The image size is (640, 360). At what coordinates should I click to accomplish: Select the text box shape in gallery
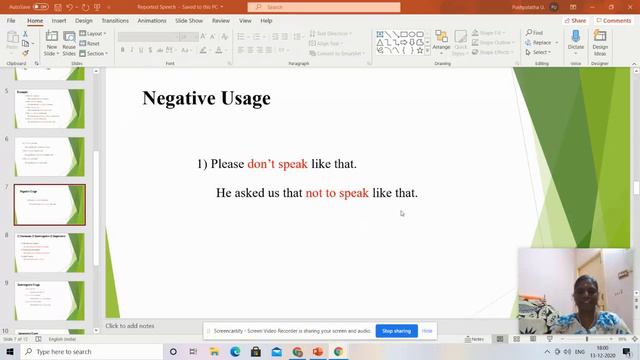click(x=380, y=34)
